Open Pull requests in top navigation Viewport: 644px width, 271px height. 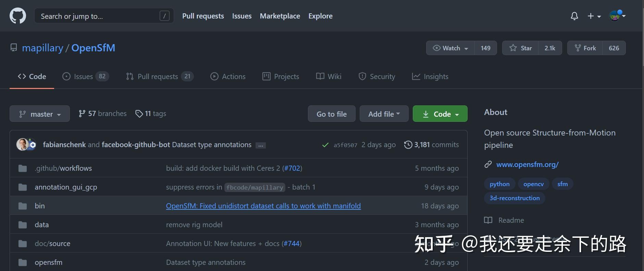203,16
